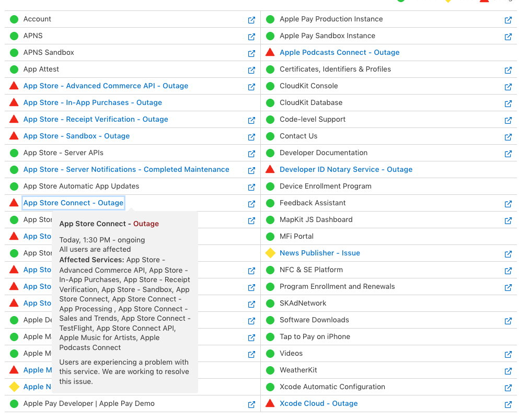
Task: Open App Store - Advanced Commerce API outage details
Action: (x=106, y=86)
